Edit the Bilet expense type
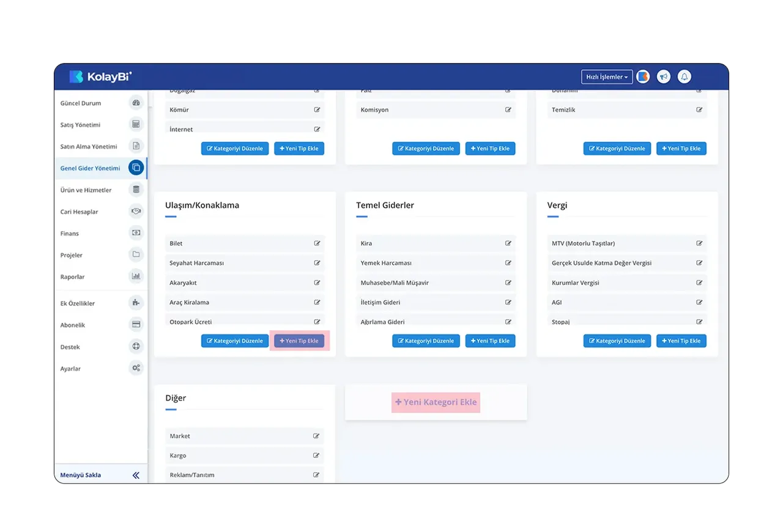783x532 pixels. (317, 243)
